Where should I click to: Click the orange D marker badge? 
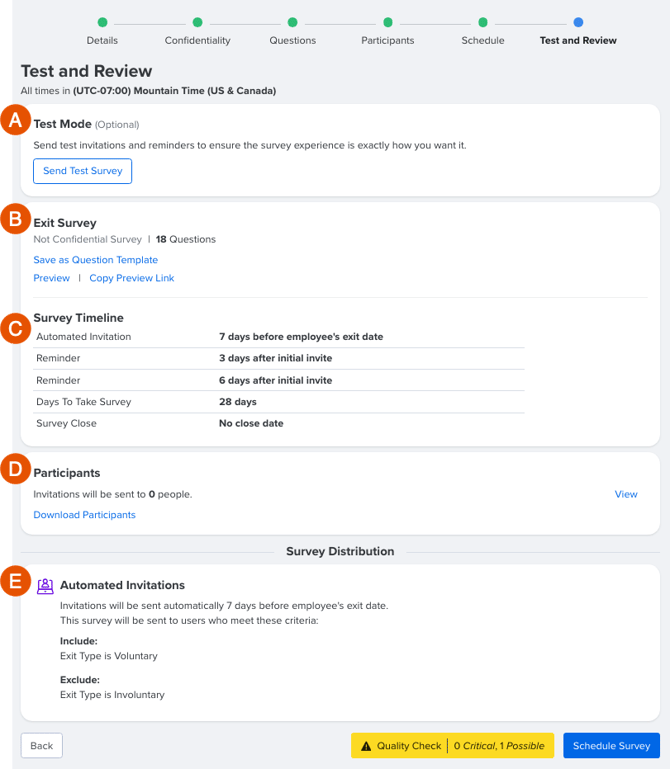coord(16,469)
